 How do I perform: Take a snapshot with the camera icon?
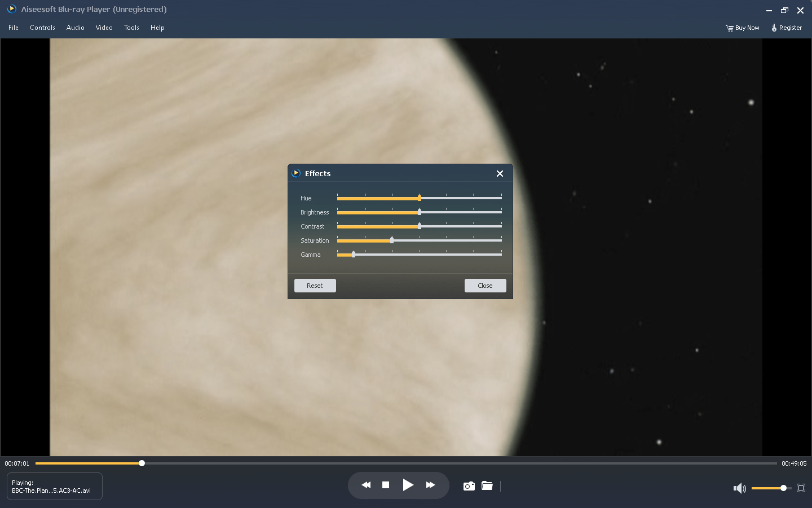pos(469,486)
